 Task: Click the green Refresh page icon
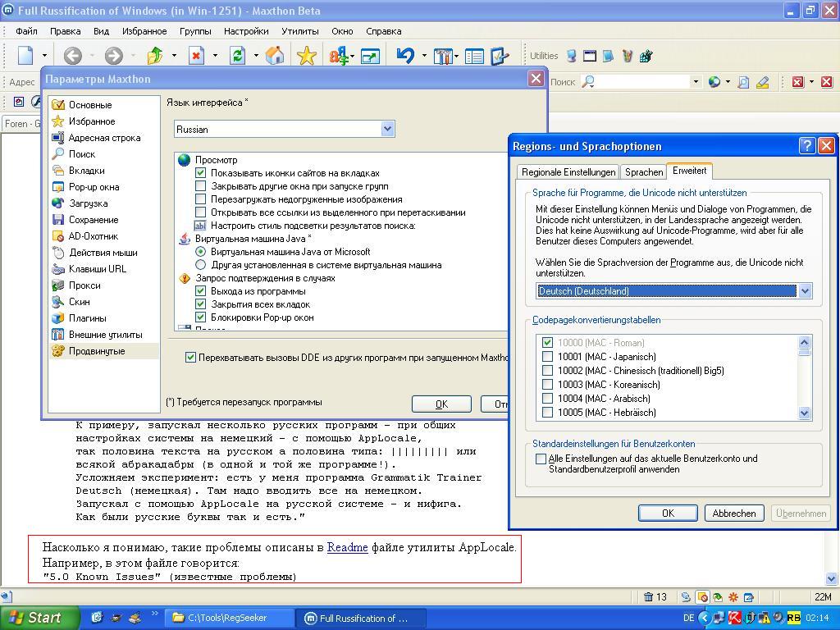point(237,55)
